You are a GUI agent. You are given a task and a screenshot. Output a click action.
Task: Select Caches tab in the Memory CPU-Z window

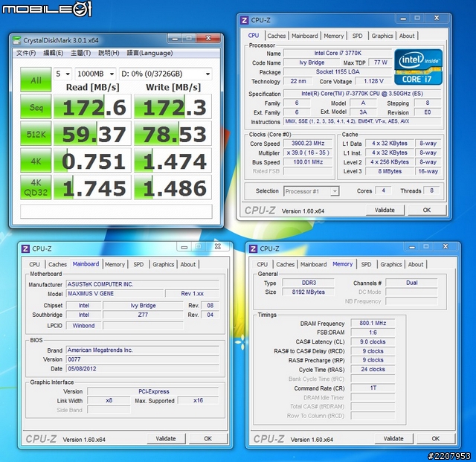285,265
